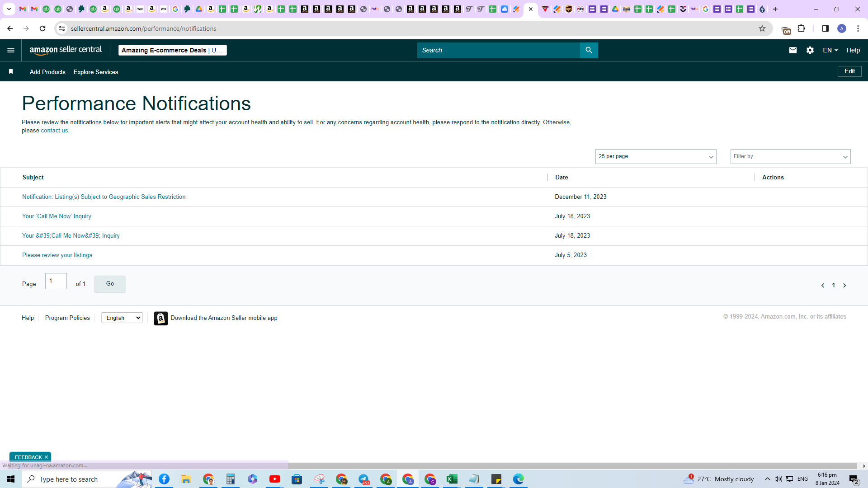
Task: Click the browser address bar URL
Action: point(143,28)
